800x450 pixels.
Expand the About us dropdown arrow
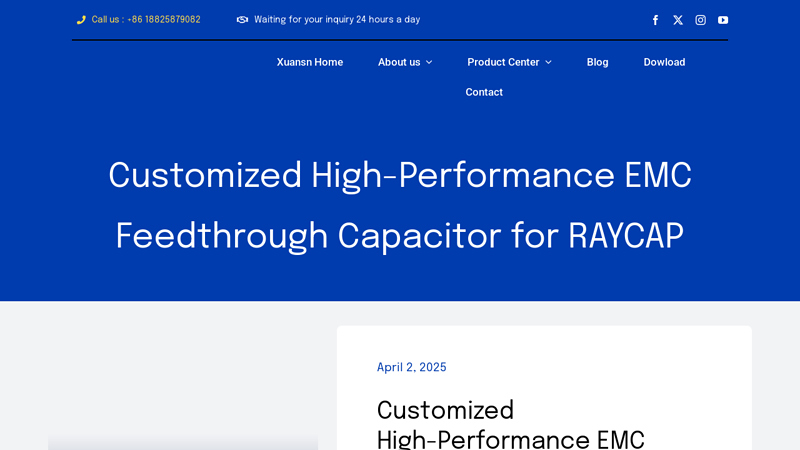pyautogui.click(x=429, y=62)
